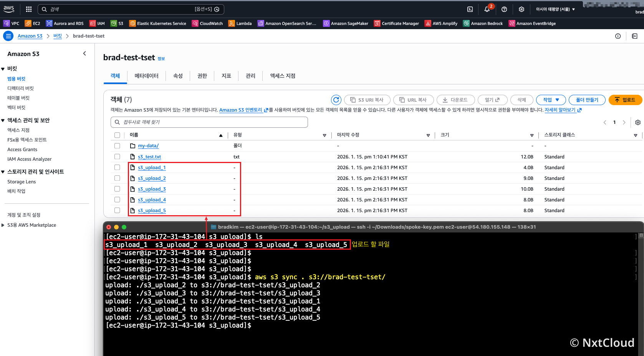The width and height of the screenshot is (644, 356).
Task: Open Amazon EventBridge shortcut
Action: [532, 23]
